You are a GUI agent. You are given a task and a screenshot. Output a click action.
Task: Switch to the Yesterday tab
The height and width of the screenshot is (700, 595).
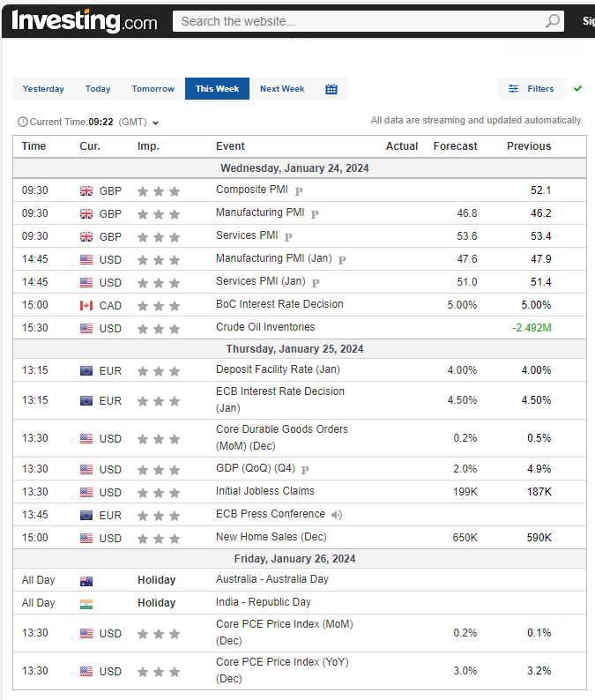pos(43,89)
